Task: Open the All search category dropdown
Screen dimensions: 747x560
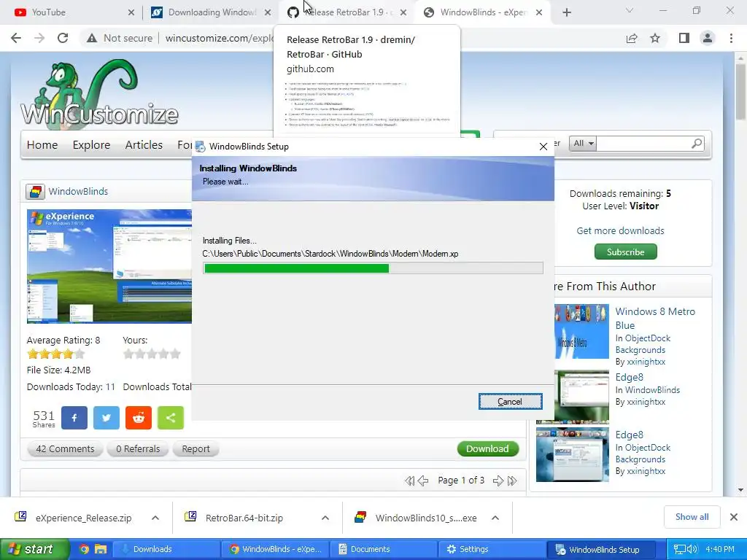Action: [x=583, y=144]
